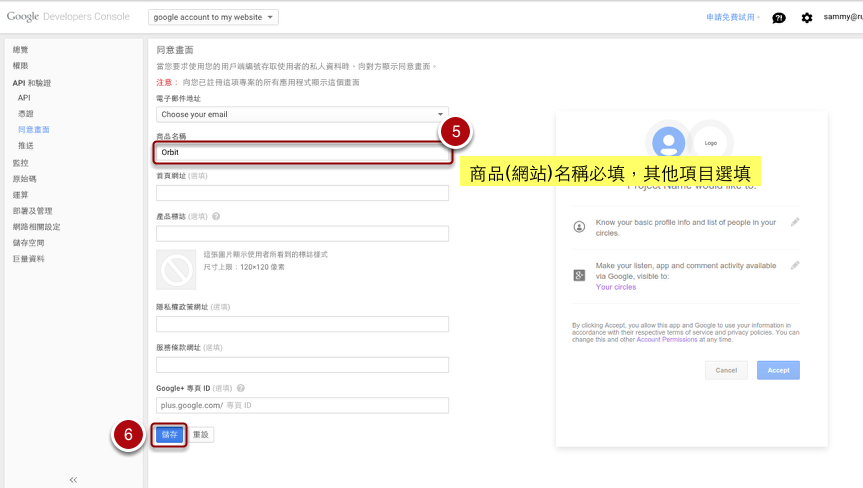Click help icon beside 產品標誌 label
This screenshot has width=863, height=488.
pos(217,216)
